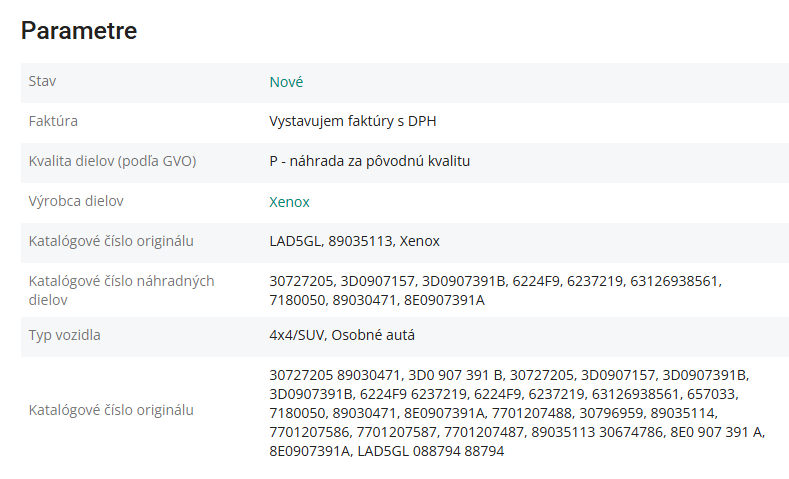Select the Faktúra label
This screenshot has height=479, width=789.
coord(53,121)
